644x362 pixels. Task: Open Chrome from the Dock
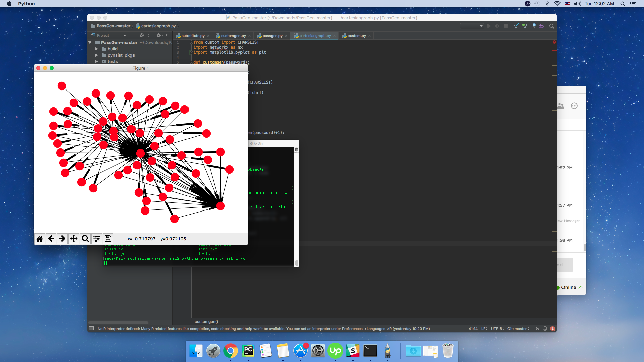[x=231, y=351]
